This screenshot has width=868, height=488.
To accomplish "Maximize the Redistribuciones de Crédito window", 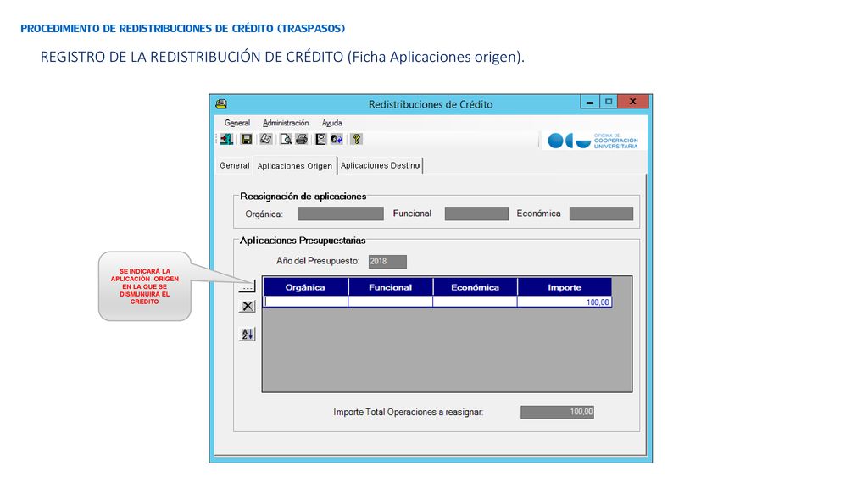I will [x=609, y=102].
